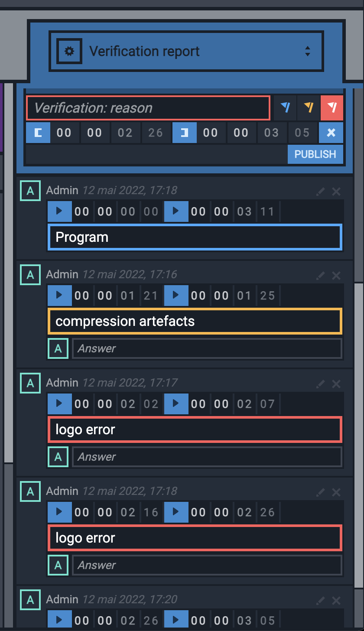The height and width of the screenshot is (631, 364).
Task: Click the PUBLISH button
Action: [x=315, y=154]
